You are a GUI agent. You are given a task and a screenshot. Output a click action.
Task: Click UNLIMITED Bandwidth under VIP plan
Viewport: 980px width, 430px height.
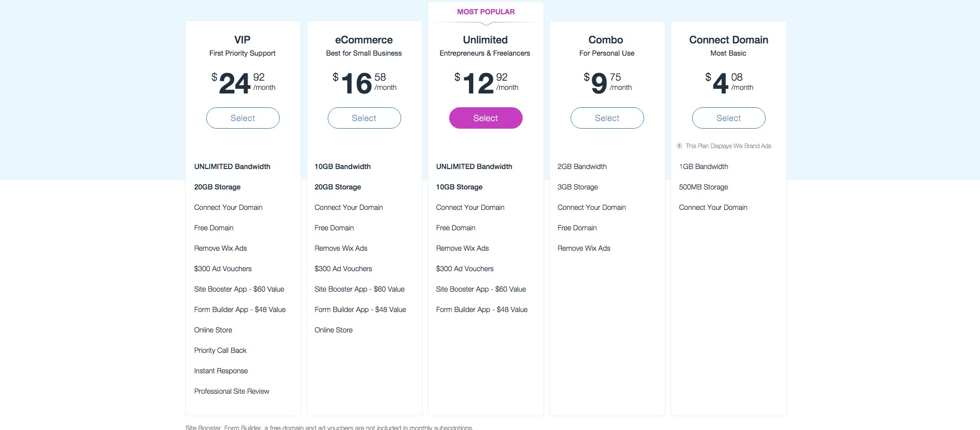click(x=232, y=166)
